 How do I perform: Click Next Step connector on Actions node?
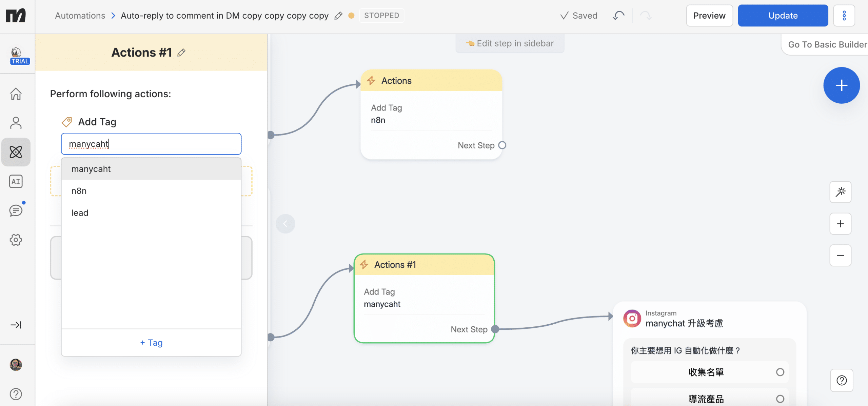coord(502,145)
